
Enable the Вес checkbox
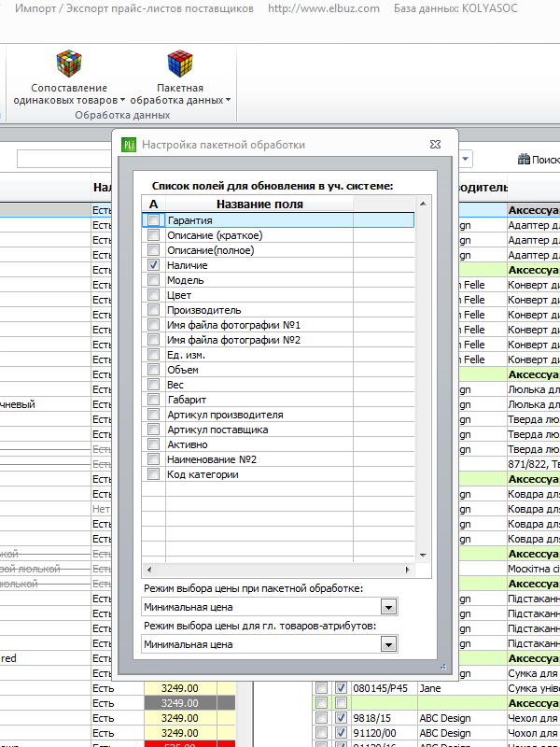[153, 385]
